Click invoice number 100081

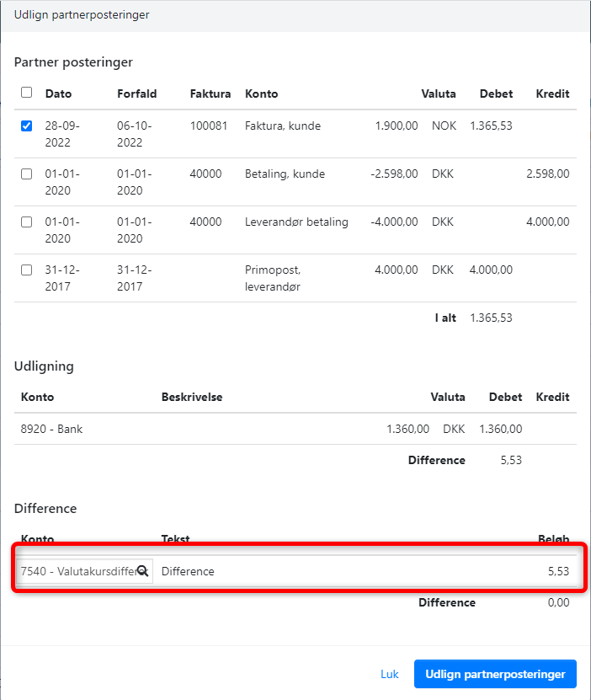(207, 126)
